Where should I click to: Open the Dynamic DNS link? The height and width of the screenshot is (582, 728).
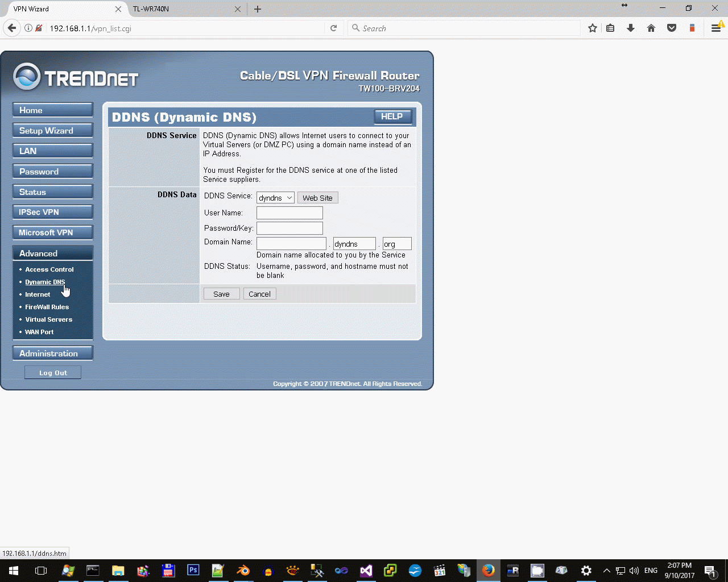tap(45, 282)
